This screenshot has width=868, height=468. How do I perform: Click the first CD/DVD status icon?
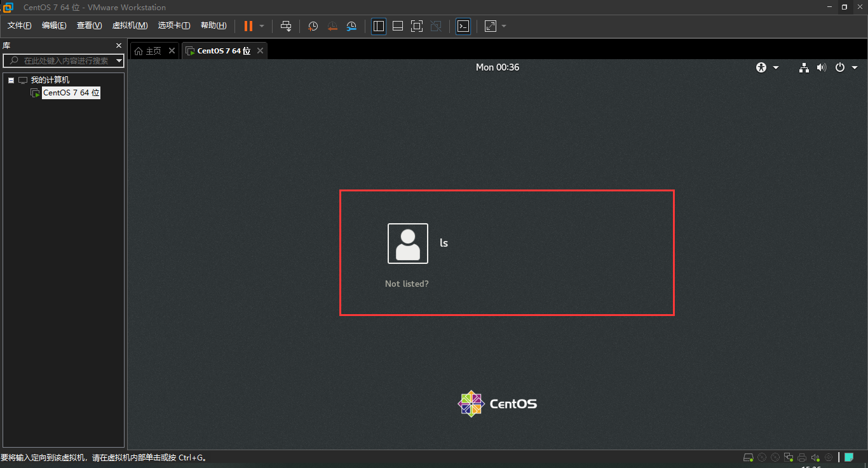762,457
